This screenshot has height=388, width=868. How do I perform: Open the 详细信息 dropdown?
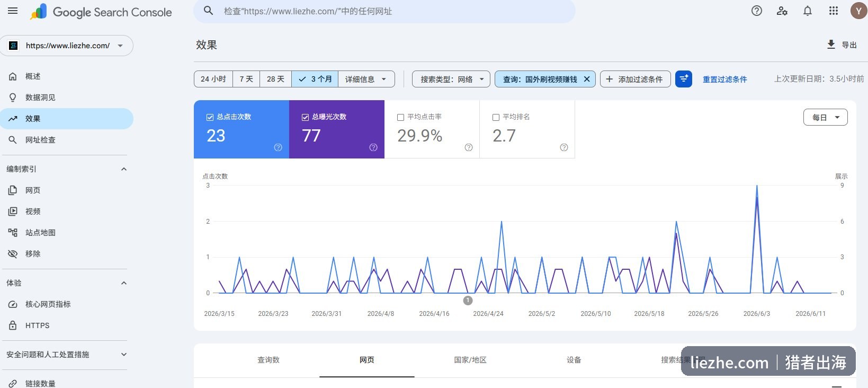pyautogui.click(x=366, y=79)
